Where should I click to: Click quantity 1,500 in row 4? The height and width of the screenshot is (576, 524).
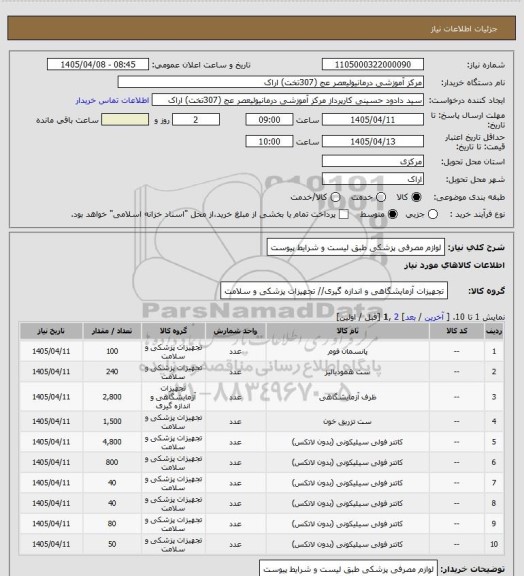(112, 421)
